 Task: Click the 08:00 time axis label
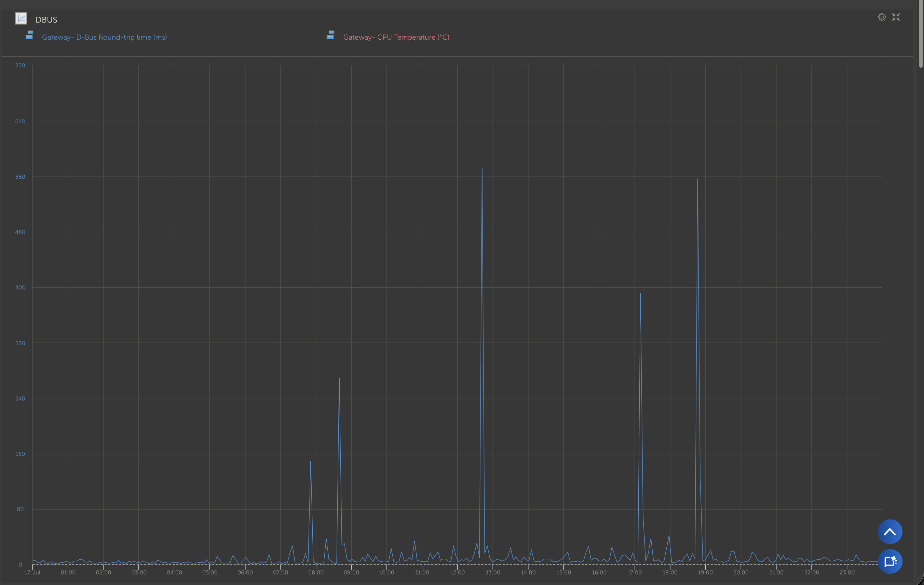316,572
